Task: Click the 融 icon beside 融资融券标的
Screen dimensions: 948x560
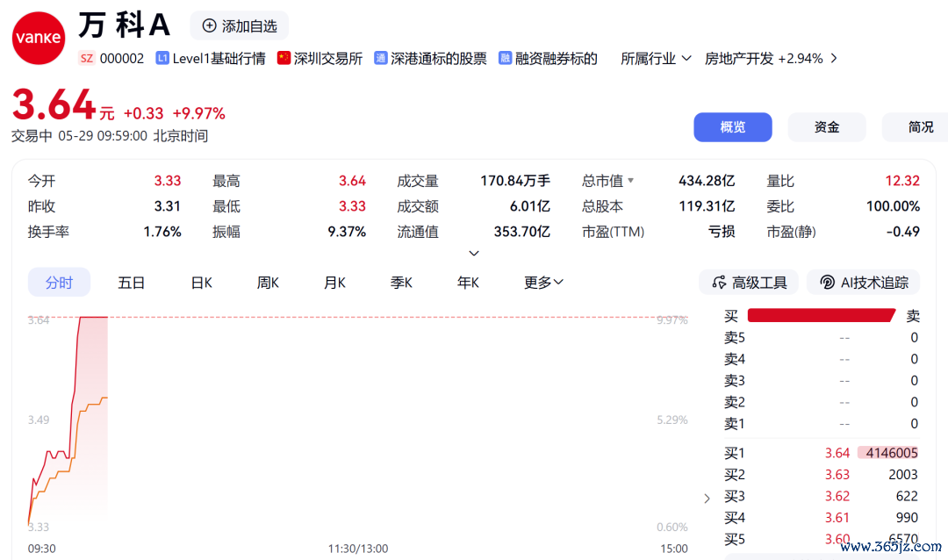Action: 505,58
